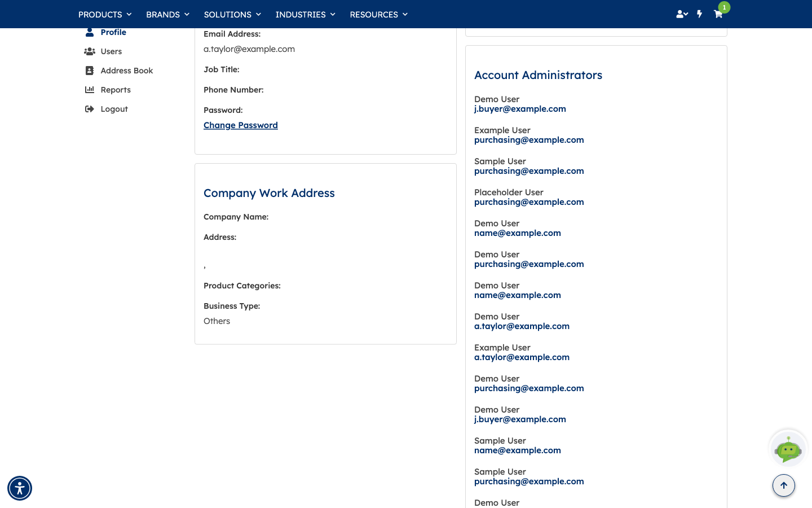Click the Change Password link

(241, 125)
